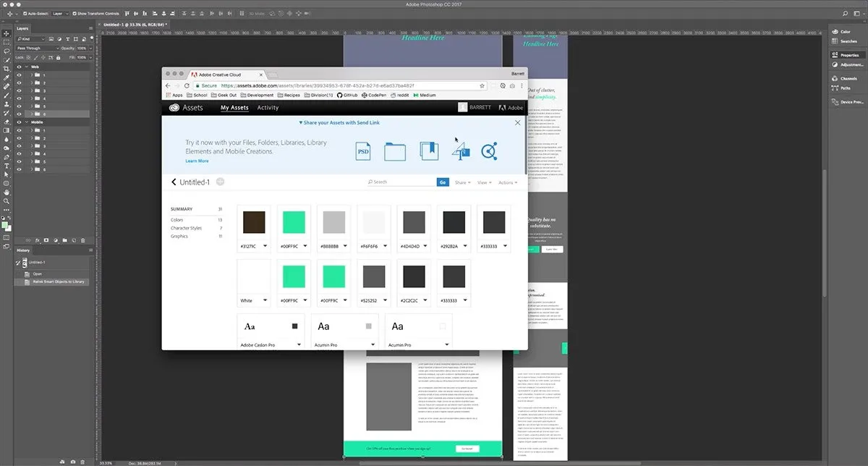Open the Pass Through blend mode dropdown
The height and width of the screenshot is (466, 868).
point(38,48)
